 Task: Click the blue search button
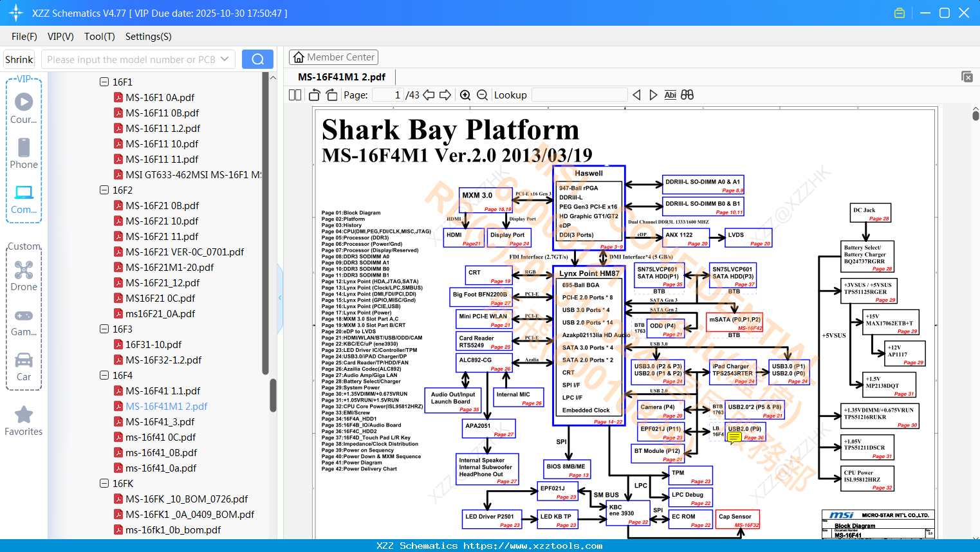click(x=257, y=59)
